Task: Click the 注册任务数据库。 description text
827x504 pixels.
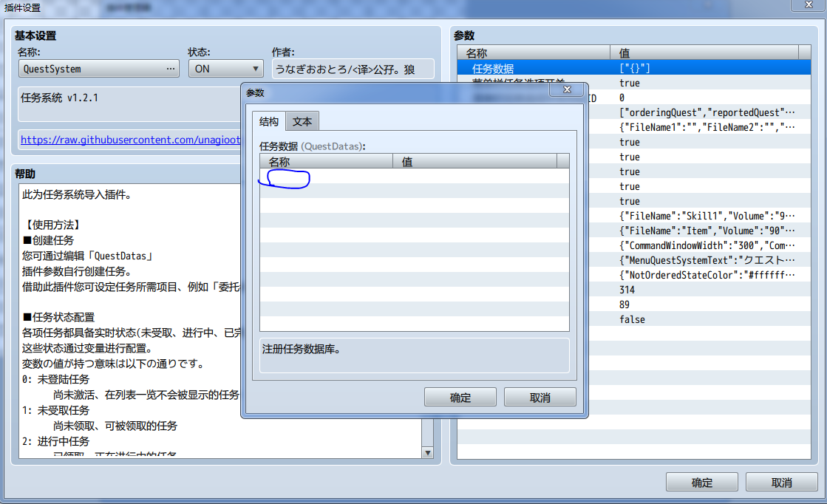Action: (301, 349)
